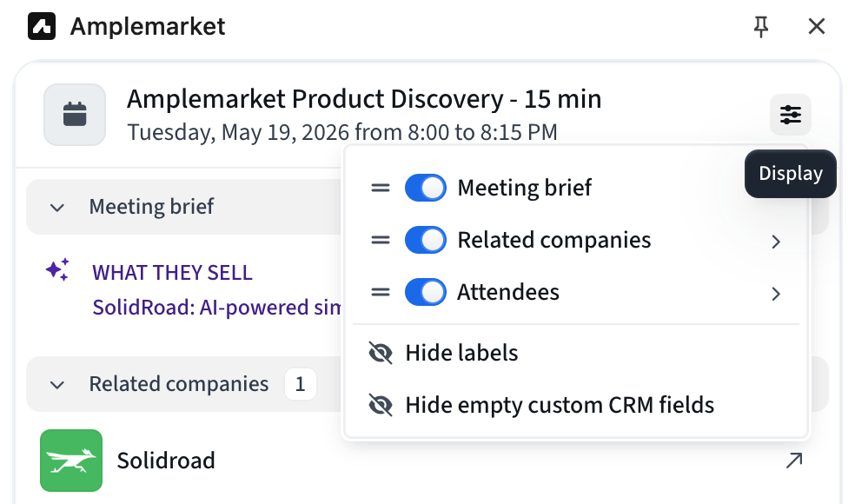Screen dimensions: 855x504
Task: Collapse the Meeting brief section
Action: point(57,208)
